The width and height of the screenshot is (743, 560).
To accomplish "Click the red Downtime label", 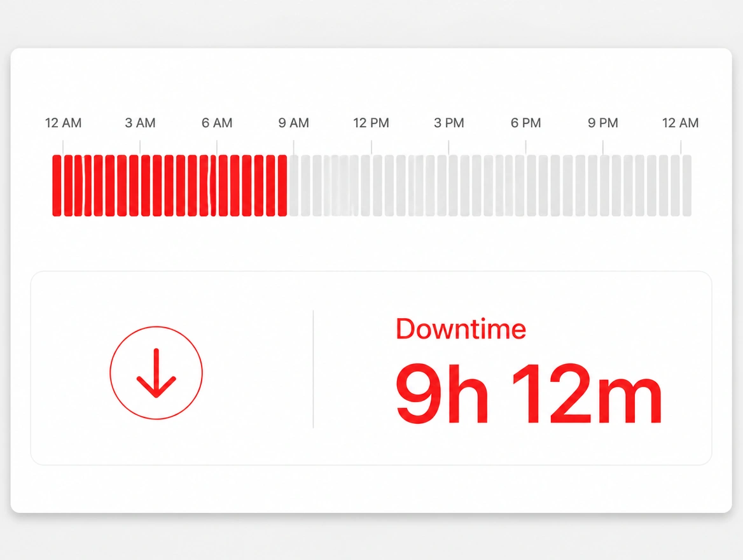I will point(461,328).
